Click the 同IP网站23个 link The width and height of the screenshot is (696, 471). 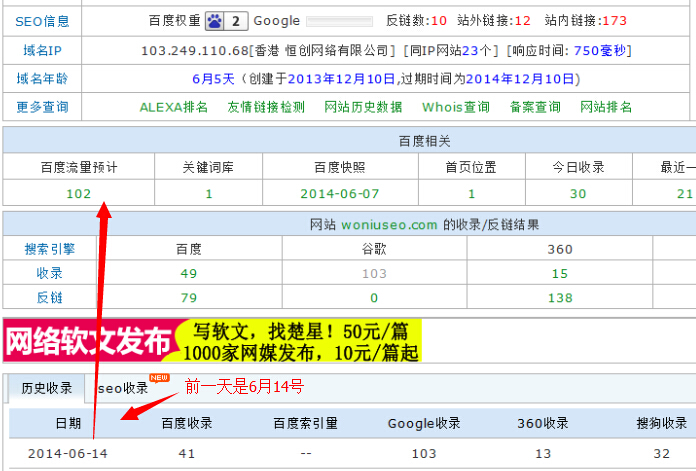pyautogui.click(x=463, y=50)
